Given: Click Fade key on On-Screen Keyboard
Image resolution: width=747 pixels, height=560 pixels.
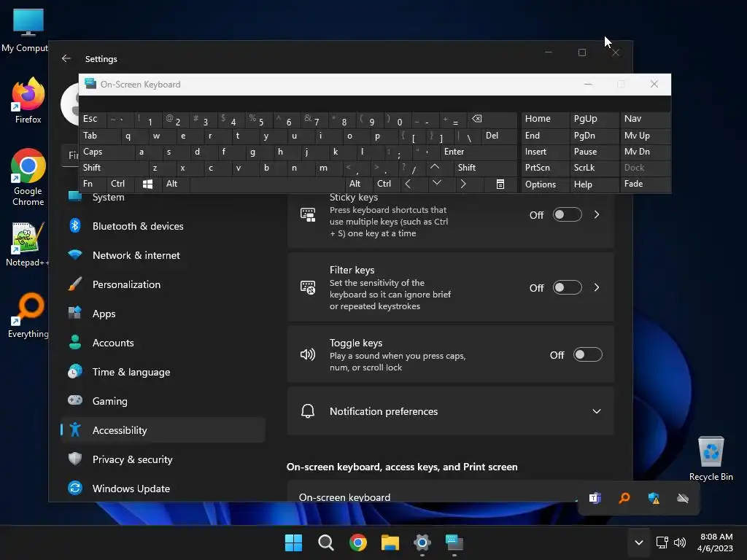Looking at the screenshot, I should point(646,184).
